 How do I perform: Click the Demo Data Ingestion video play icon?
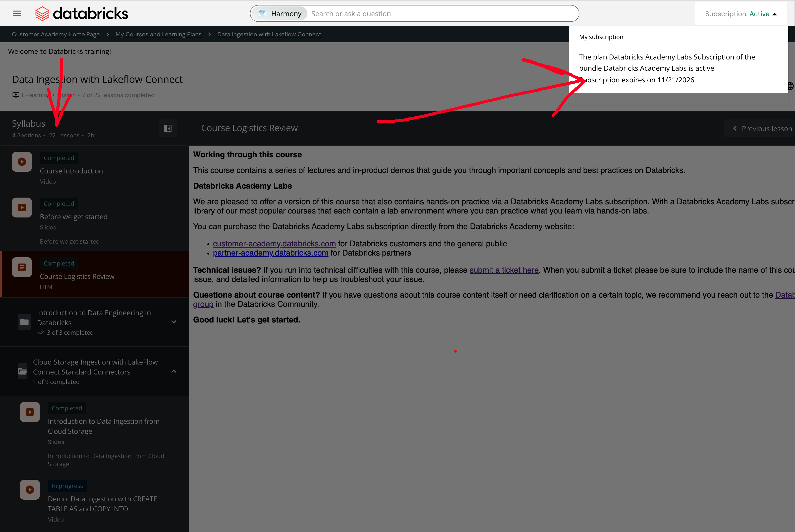point(30,490)
